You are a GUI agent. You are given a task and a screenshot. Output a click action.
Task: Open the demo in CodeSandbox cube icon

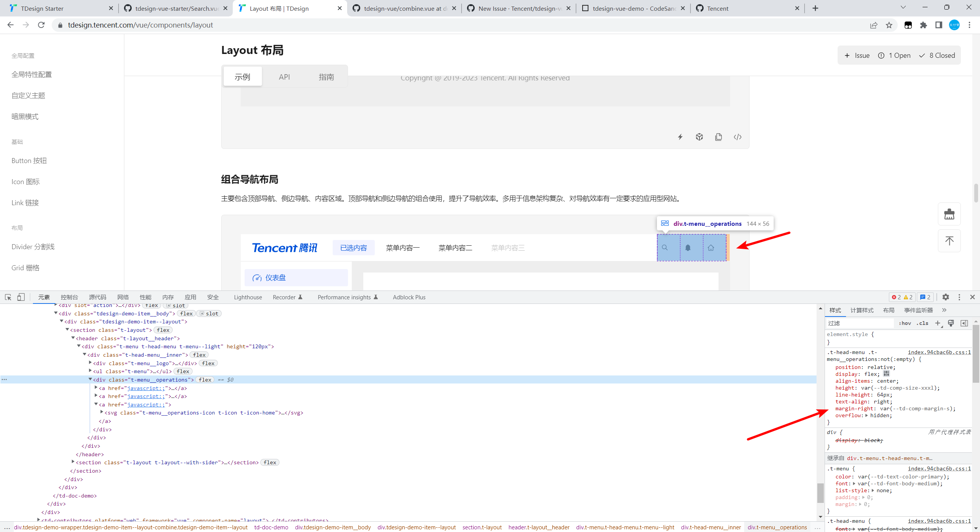pyautogui.click(x=699, y=137)
